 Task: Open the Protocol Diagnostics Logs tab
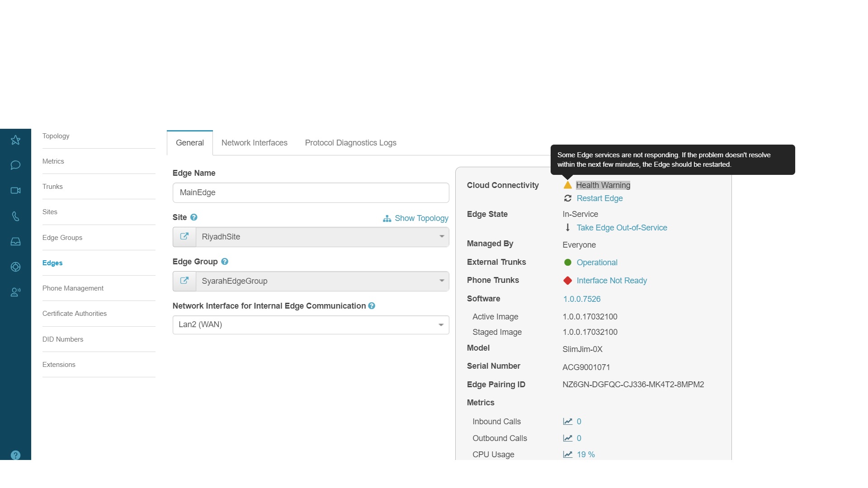[350, 143]
